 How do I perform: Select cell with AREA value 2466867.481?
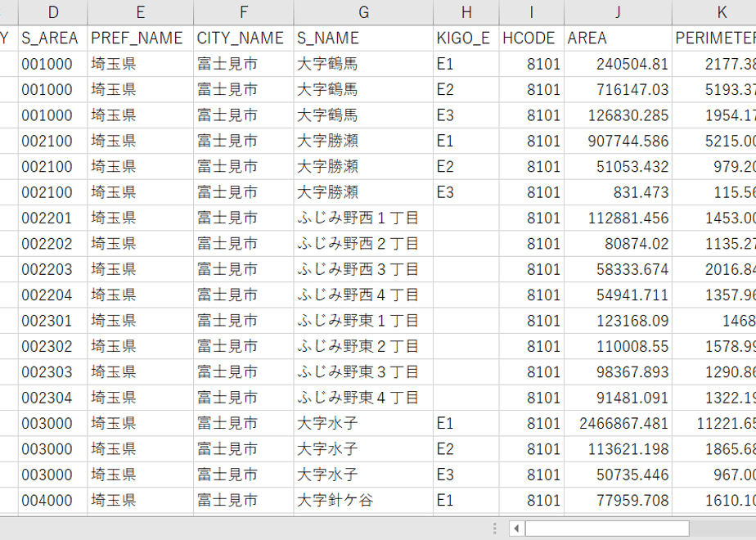click(618, 423)
